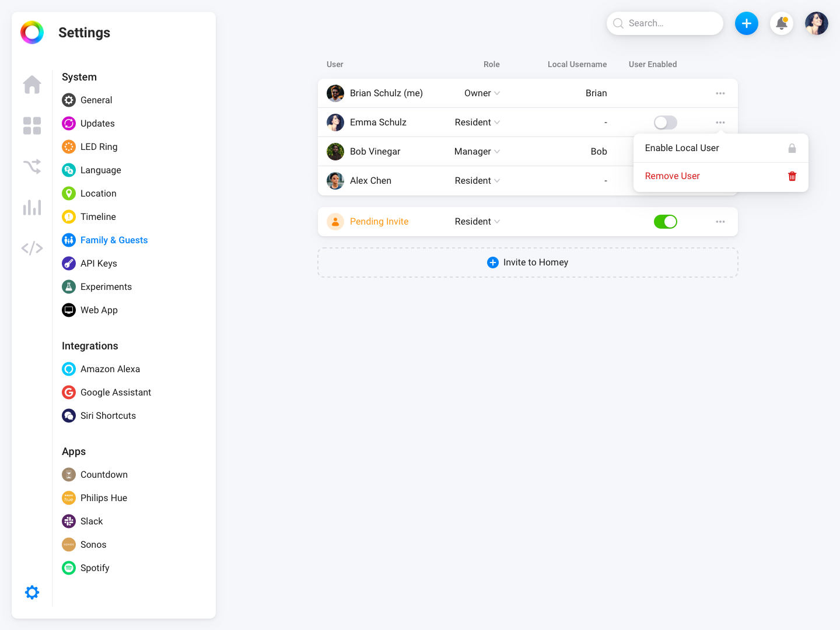Open more options for Brian Schulz
Screen dimensions: 840x630
(x=720, y=93)
